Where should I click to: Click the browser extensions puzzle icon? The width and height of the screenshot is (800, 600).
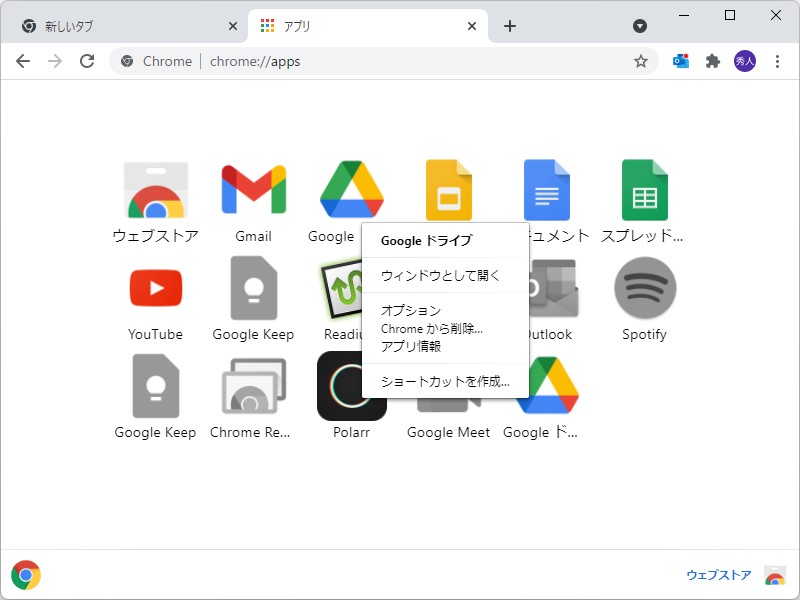(712, 61)
